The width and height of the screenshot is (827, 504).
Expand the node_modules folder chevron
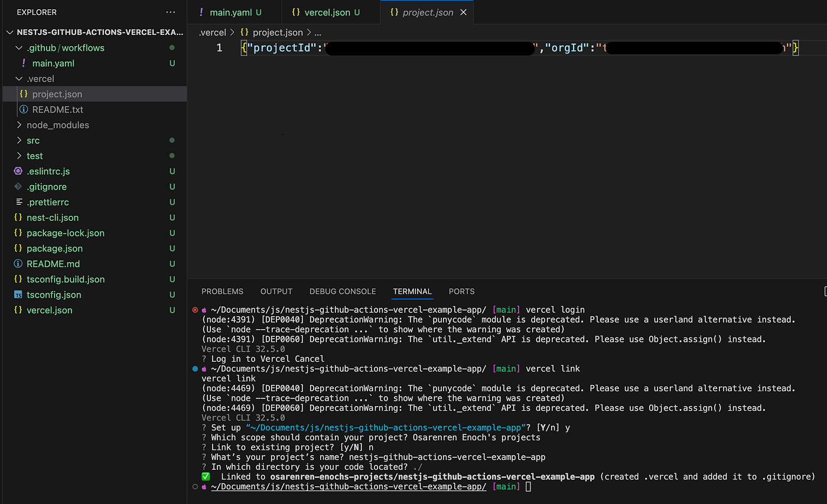(x=19, y=125)
